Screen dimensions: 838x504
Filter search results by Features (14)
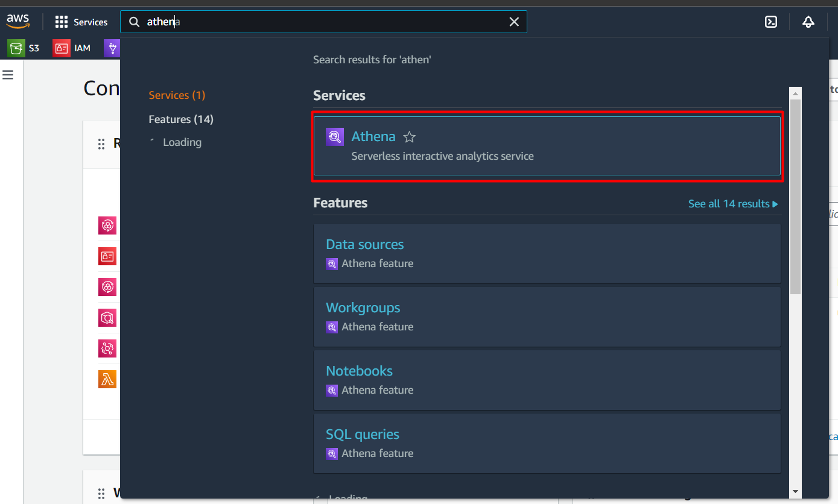pos(181,119)
